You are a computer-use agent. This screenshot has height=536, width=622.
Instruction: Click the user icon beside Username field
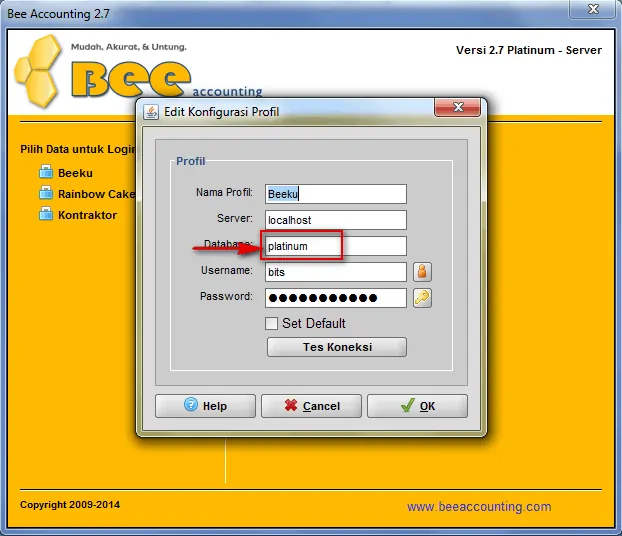[x=422, y=272]
